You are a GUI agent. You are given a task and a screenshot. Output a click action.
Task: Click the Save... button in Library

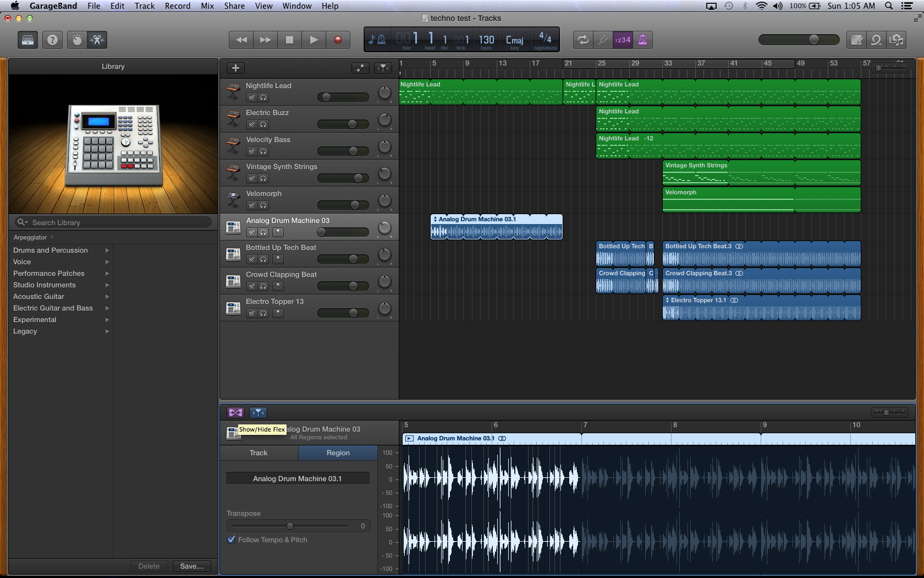tap(191, 566)
